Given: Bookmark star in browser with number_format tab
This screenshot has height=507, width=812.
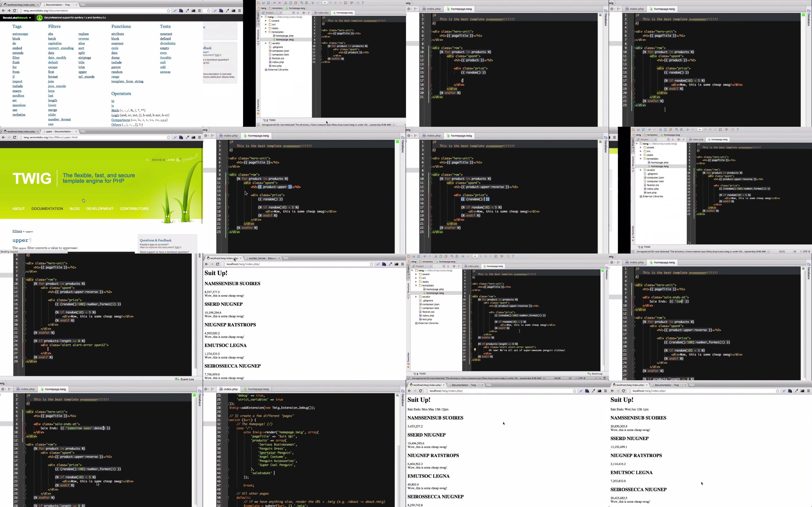Looking at the screenshot, I should [x=371, y=264].
